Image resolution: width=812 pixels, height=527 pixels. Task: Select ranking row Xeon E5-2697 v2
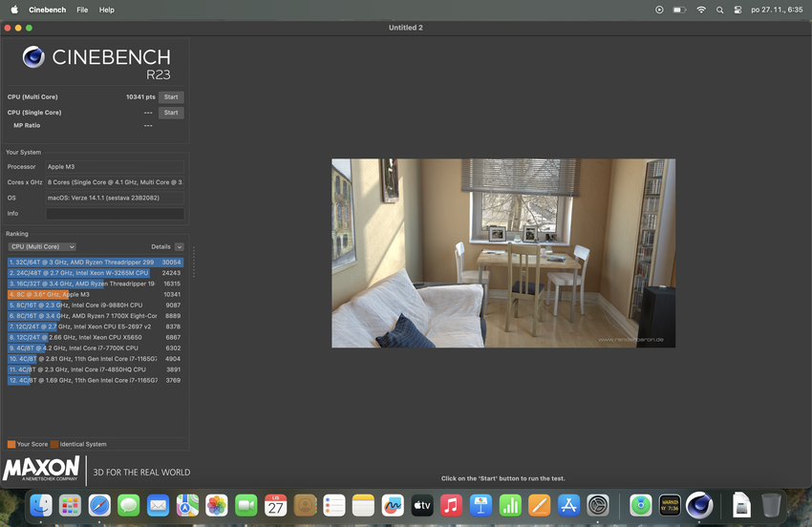(x=96, y=327)
